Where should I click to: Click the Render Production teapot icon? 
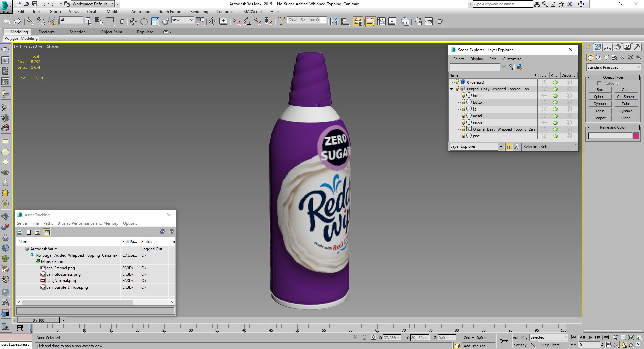click(x=439, y=21)
